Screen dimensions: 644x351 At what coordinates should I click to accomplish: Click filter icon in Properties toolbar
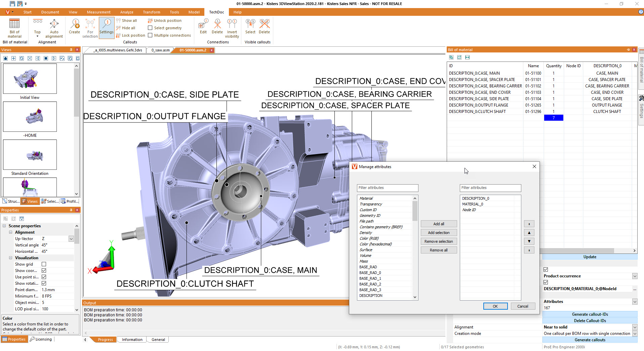[22, 219]
